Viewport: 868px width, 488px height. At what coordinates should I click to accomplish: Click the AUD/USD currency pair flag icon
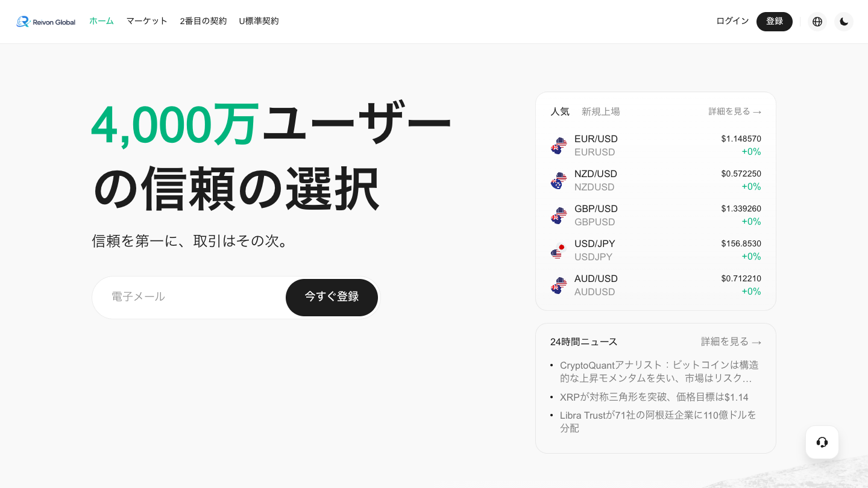pyautogui.click(x=559, y=286)
